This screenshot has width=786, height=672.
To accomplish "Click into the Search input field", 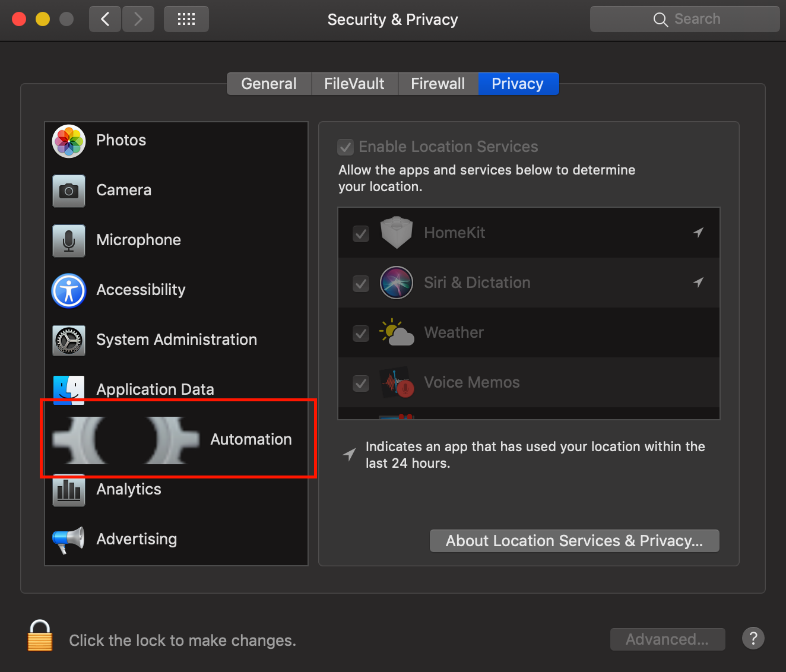I will click(685, 19).
